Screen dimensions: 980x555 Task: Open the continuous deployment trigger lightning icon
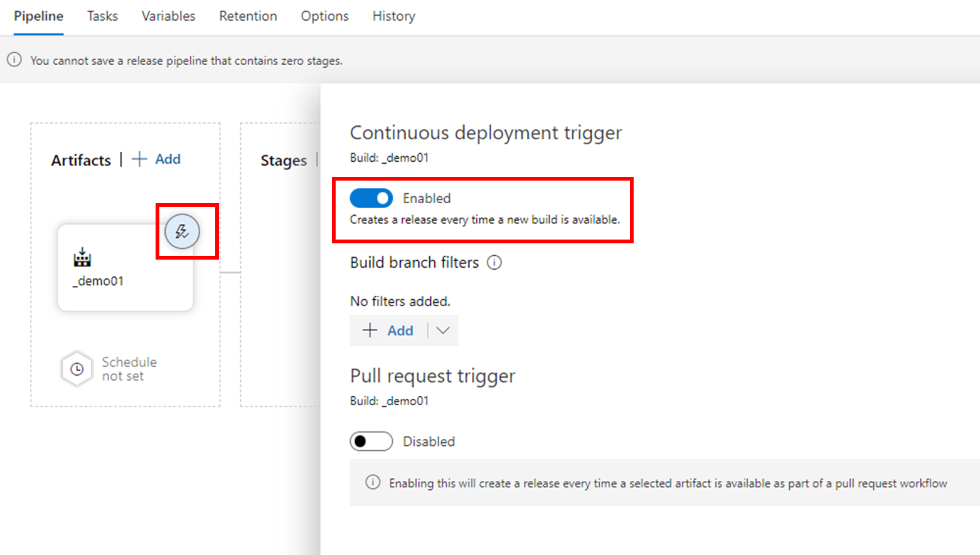point(182,231)
